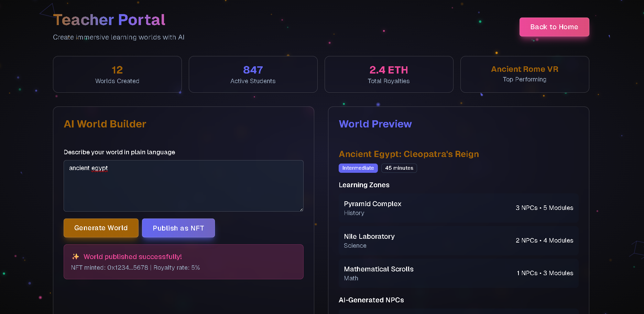Click the Describe your world label
The image size is (644, 314).
[x=119, y=152]
